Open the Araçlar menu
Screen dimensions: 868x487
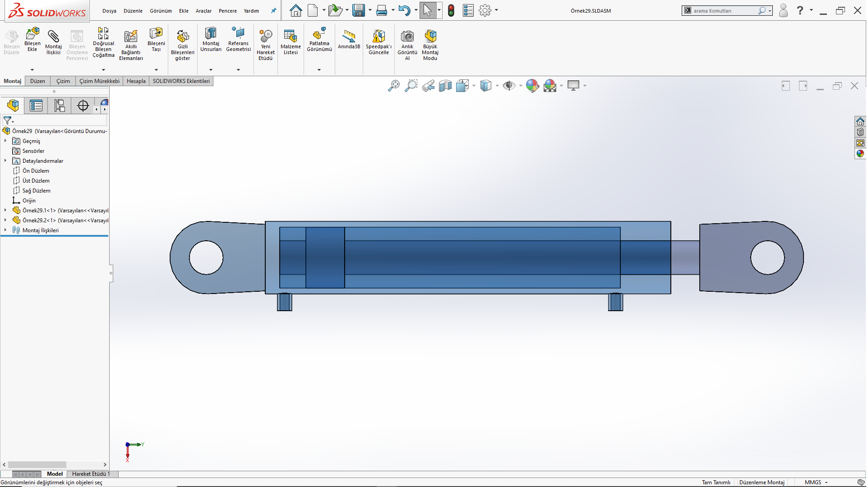click(203, 11)
